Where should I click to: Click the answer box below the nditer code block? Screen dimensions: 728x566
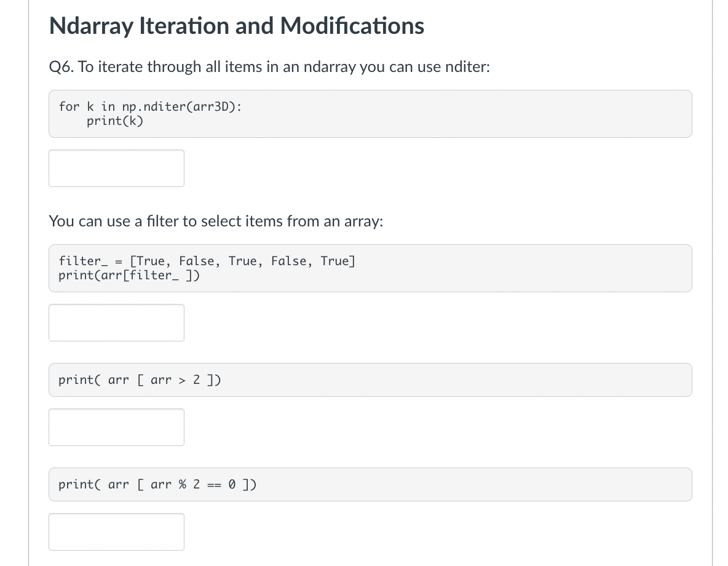pyautogui.click(x=116, y=168)
